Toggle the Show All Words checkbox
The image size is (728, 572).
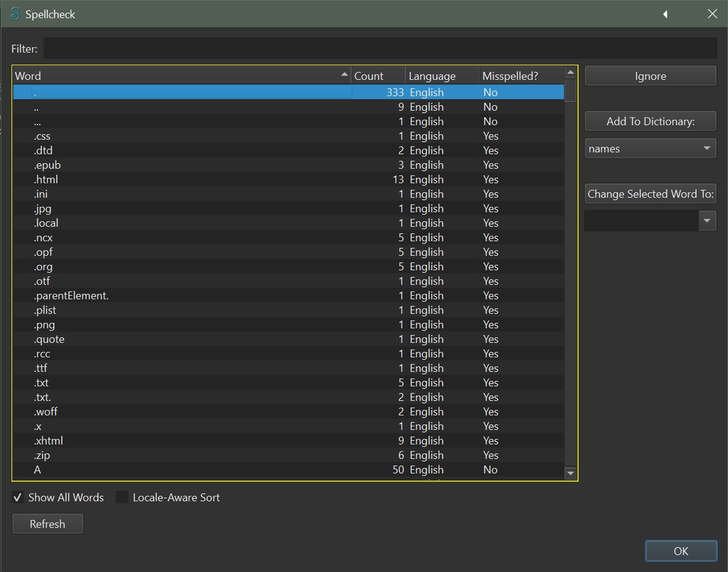point(18,498)
